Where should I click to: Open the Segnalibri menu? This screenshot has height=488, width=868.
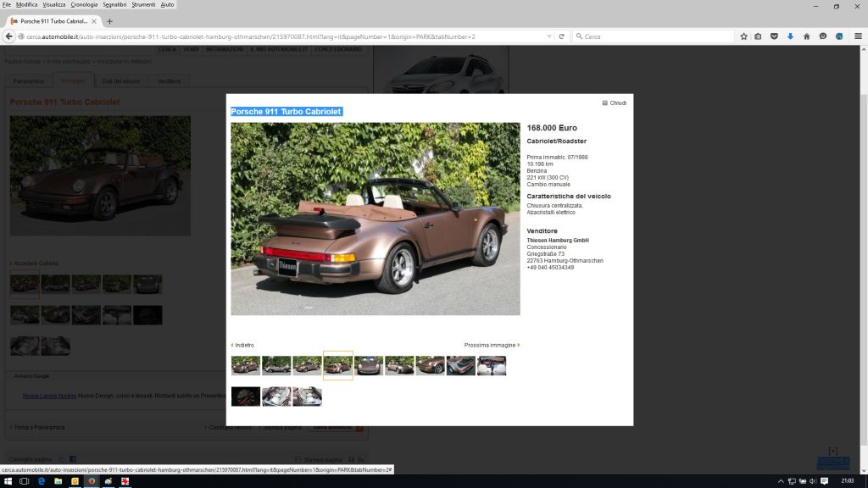(114, 4)
